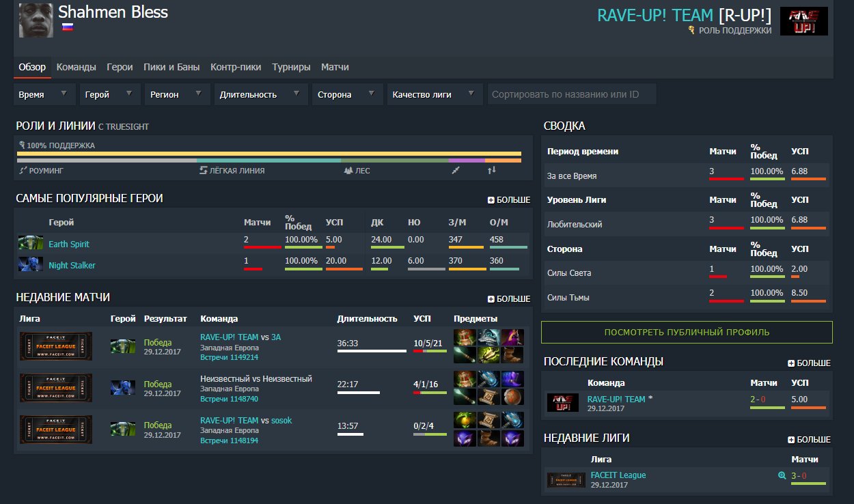Click the Earth Spirit hero icon in popular heroes
This screenshot has width=854, height=504.
[31, 244]
